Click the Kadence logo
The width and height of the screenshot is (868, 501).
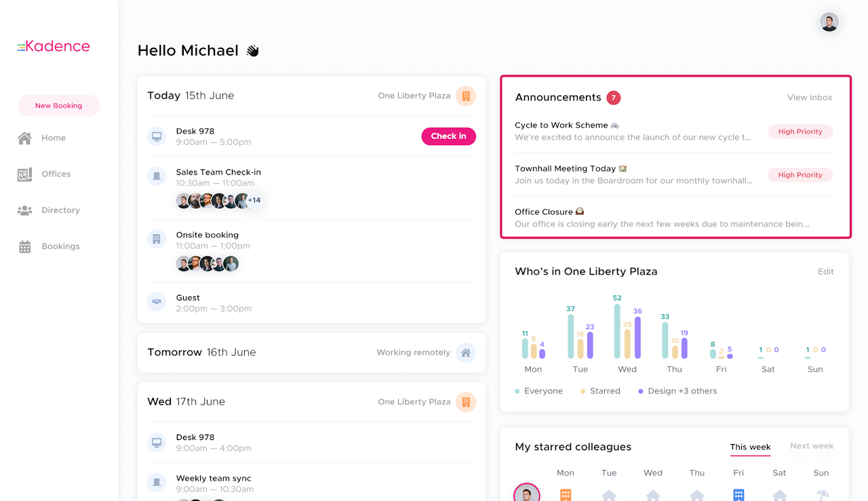[x=54, y=46]
